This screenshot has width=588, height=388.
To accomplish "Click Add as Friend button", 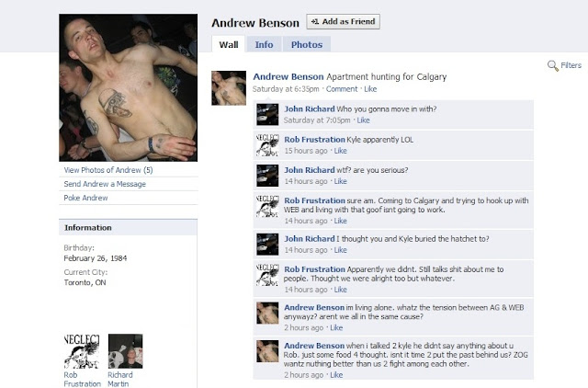I will pyautogui.click(x=343, y=22).
